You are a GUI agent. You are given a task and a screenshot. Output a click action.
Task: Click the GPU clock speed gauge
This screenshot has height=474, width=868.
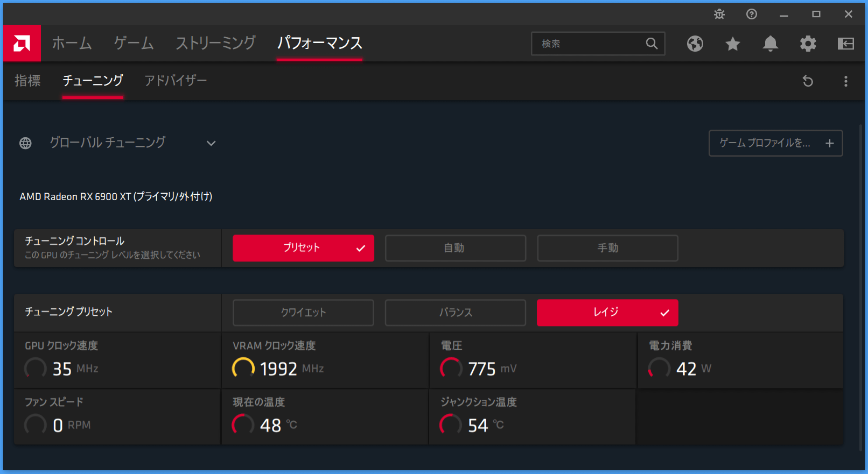click(x=36, y=369)
